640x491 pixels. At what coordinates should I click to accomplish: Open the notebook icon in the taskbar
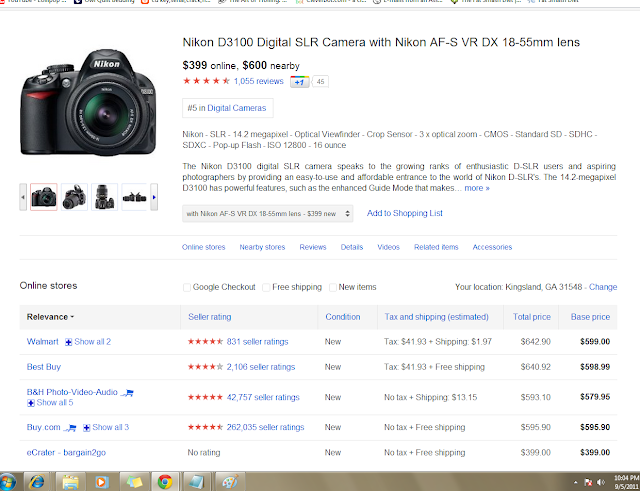(197, 482)
